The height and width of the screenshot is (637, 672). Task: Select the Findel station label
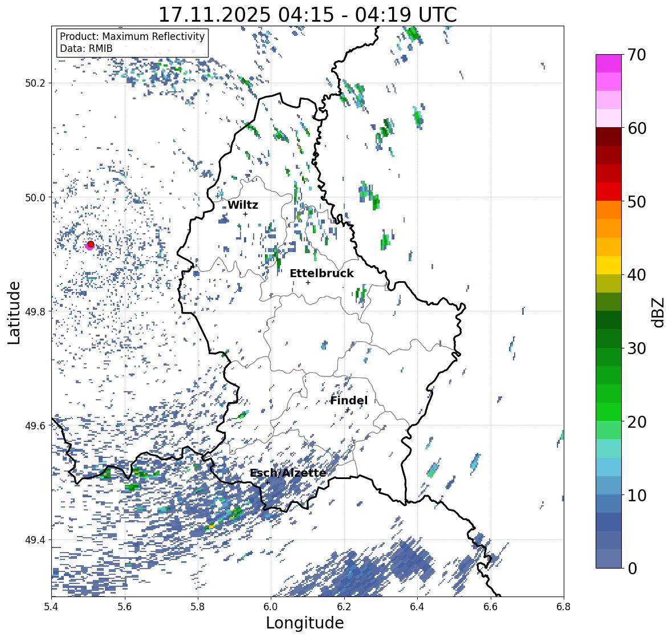[348, 400]
